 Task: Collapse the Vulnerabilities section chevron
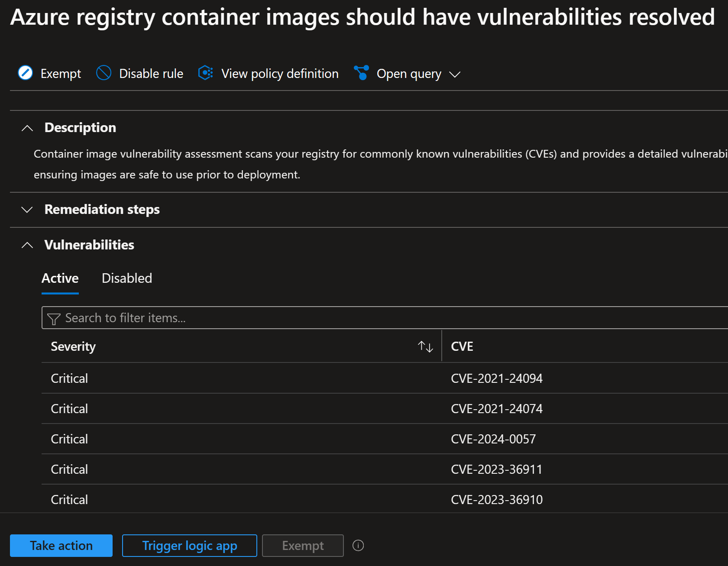click(27, 245)
